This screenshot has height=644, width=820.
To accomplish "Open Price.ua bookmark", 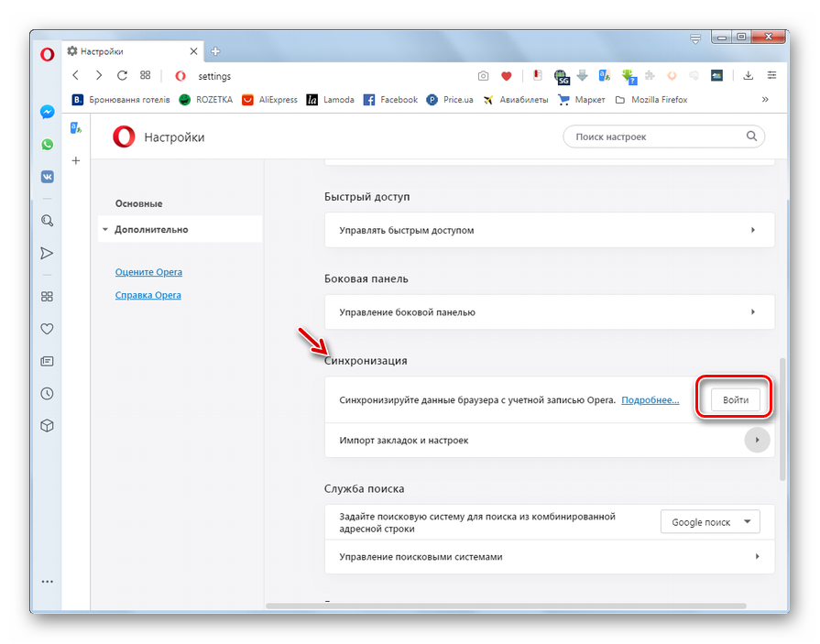I will [x=450, y=99].
